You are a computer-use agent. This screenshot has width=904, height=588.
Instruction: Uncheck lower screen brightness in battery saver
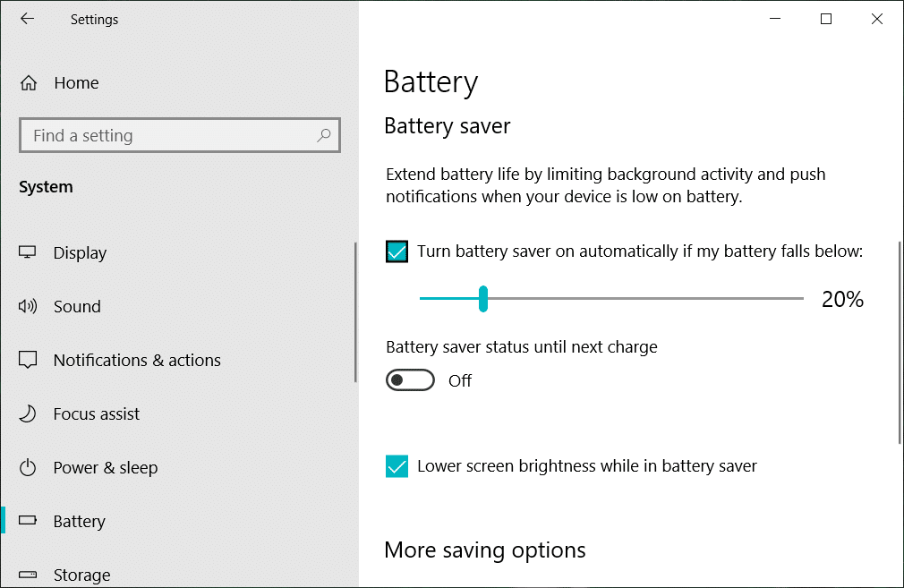[x=397, y=466]
